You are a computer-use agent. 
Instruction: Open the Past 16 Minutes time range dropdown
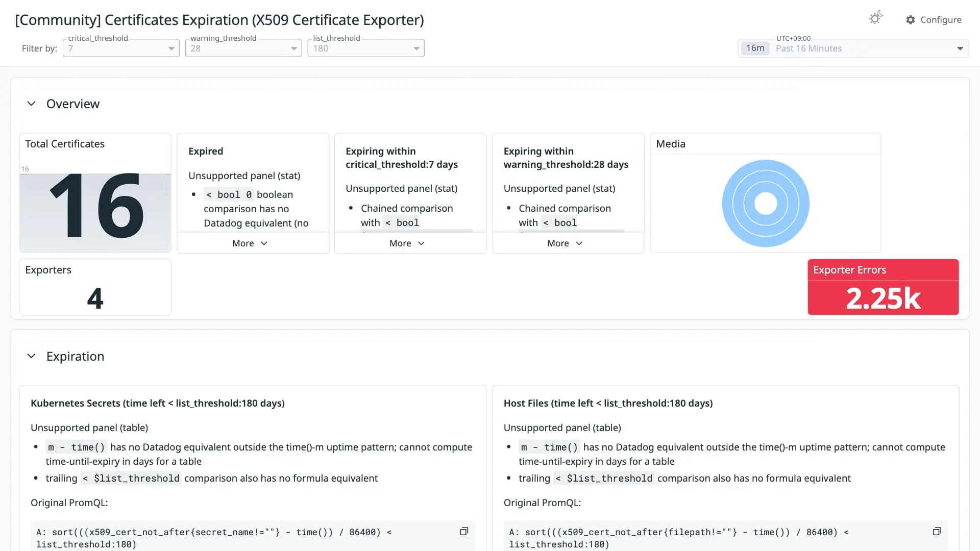click(853, 48)
